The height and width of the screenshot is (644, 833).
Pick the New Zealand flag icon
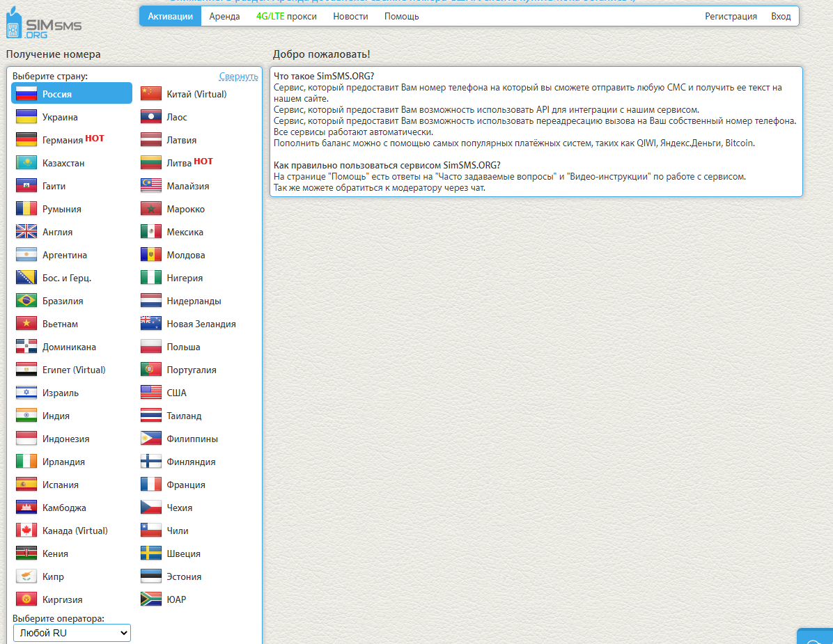click(151, 324)
